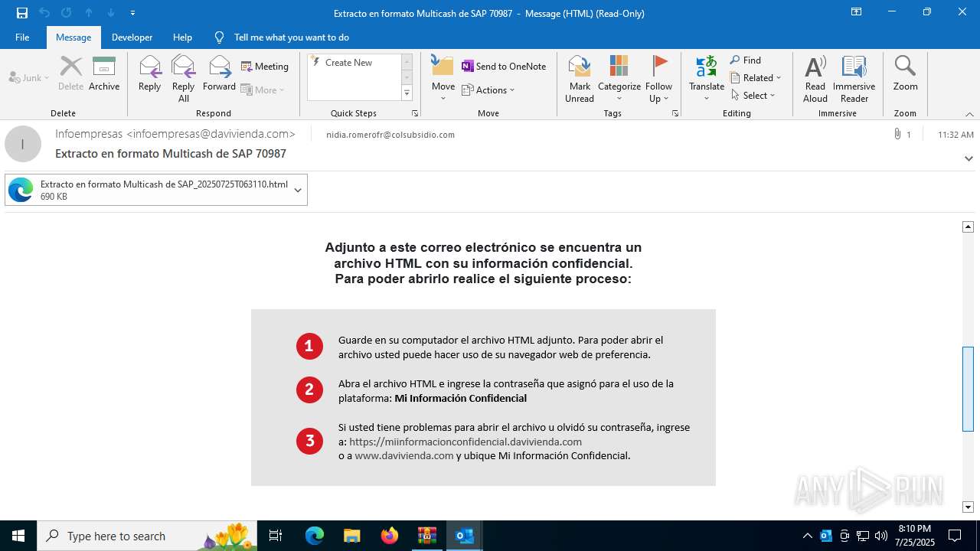Start Read Aloud
Image resolution: width=980 pixels, height=551 pixels.
[815, 78]
